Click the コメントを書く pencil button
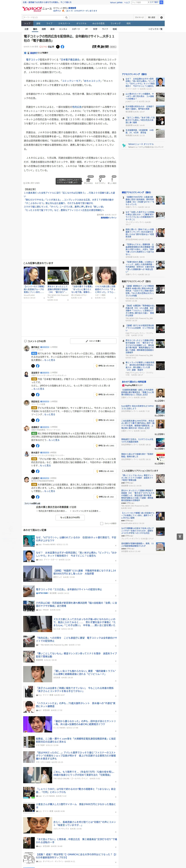The height and width of the screenshot is (868, 186). tap(93, 341)
